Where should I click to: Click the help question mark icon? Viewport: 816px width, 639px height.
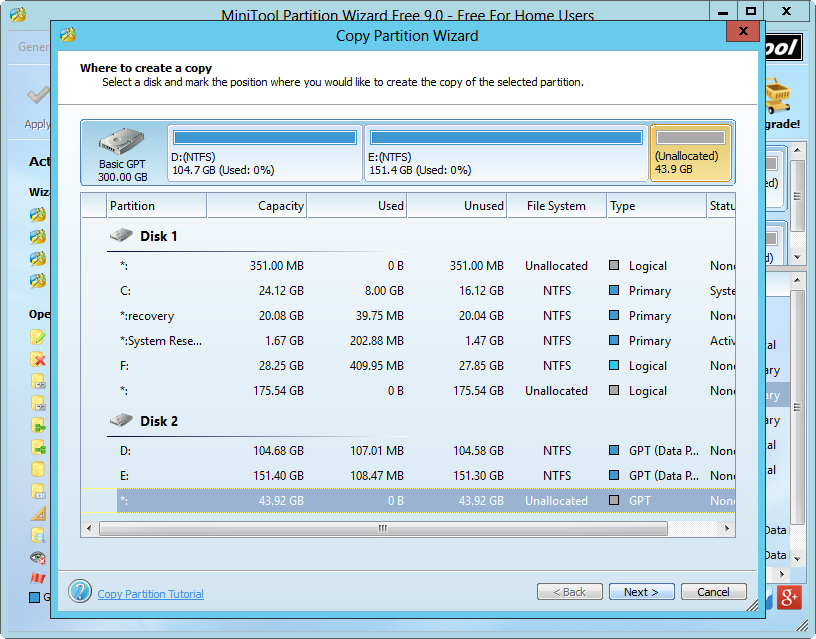80,592
